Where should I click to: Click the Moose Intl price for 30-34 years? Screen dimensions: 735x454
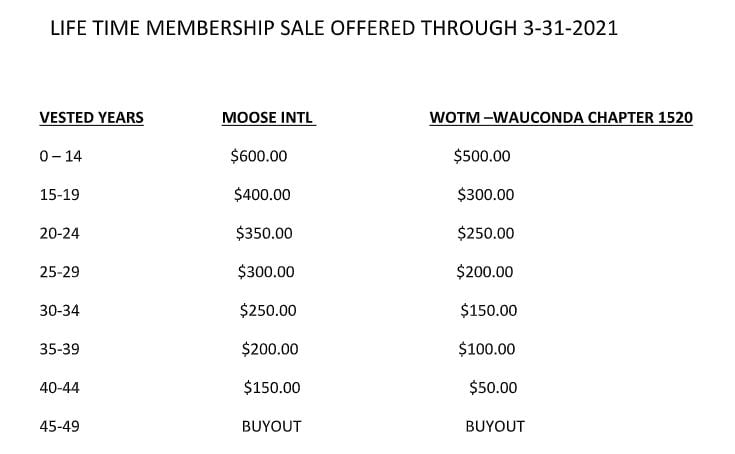(268, 311)
